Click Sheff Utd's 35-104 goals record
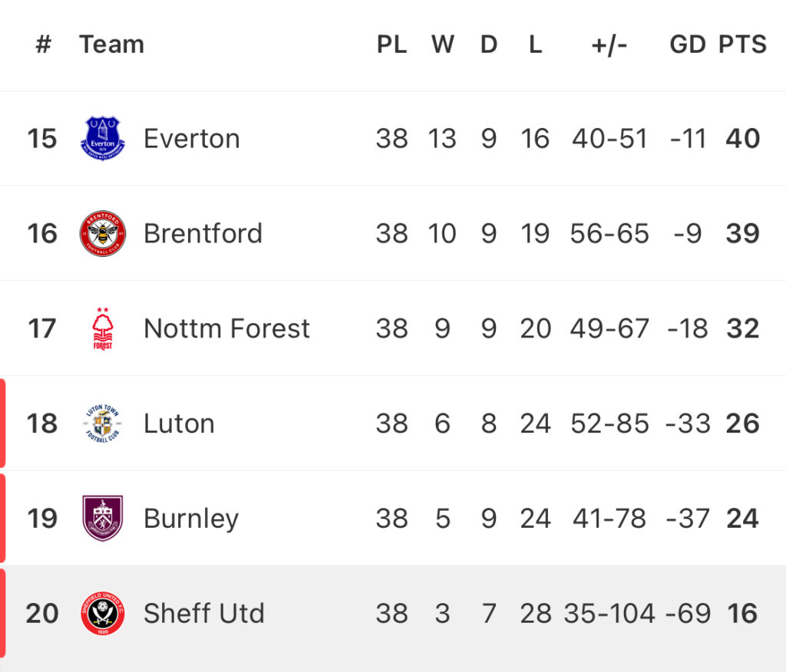The width and height of the screenshot is (786, 672). (609, 614)
